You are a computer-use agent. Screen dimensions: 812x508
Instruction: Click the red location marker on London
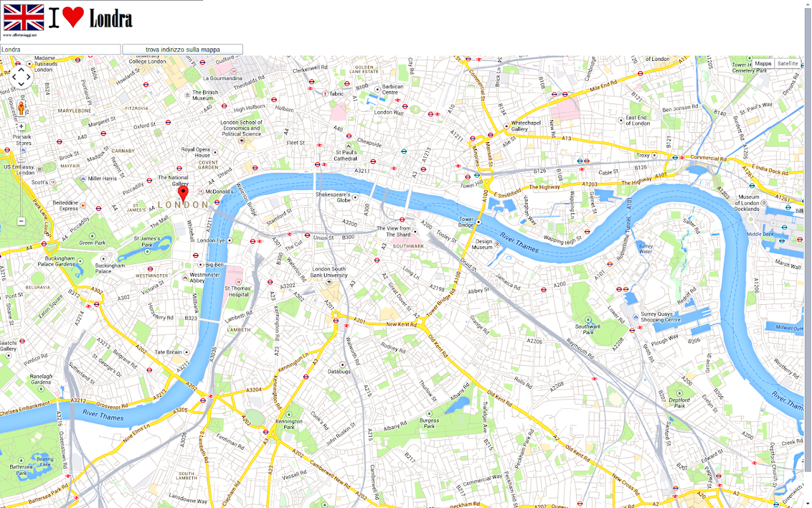point(183,194)
